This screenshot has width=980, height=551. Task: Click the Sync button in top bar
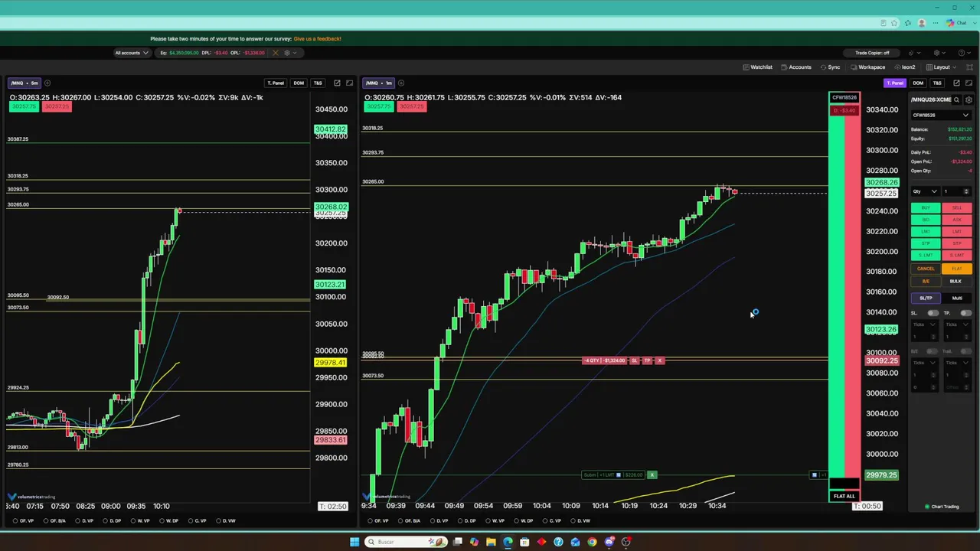[x=830, y=67]
